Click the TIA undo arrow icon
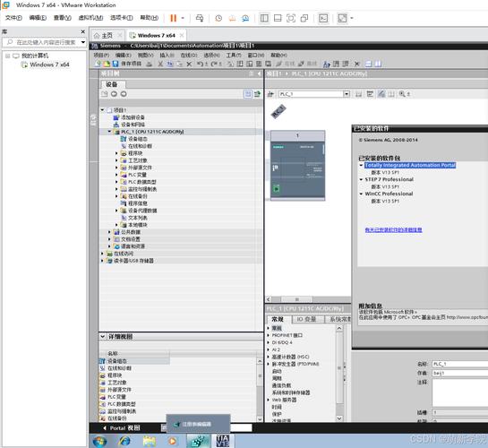This screenshot has height=448, width=488. coord(200,64)
